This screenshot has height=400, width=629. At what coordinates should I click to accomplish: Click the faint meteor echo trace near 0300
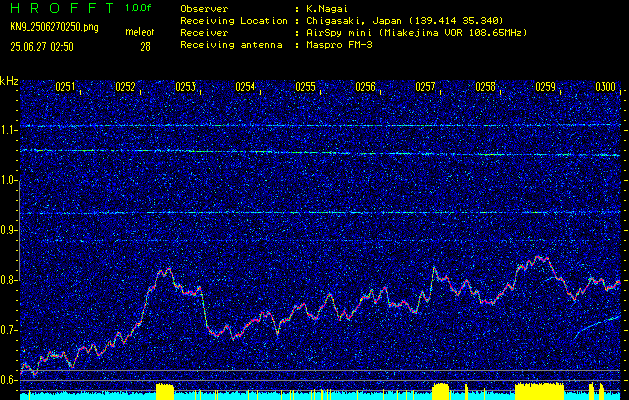(597, 327)
